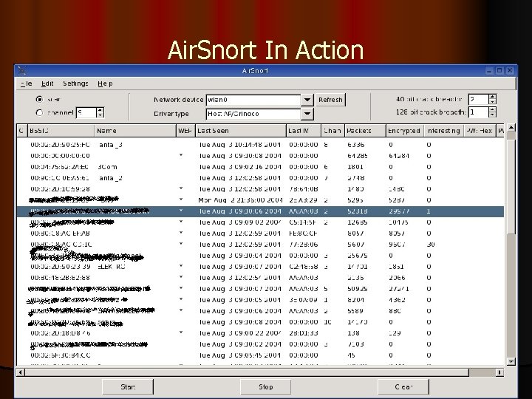The height and width of the screenshot is (399, 532).
Task: Sort by the Chan column header
Action: (332, 131)
